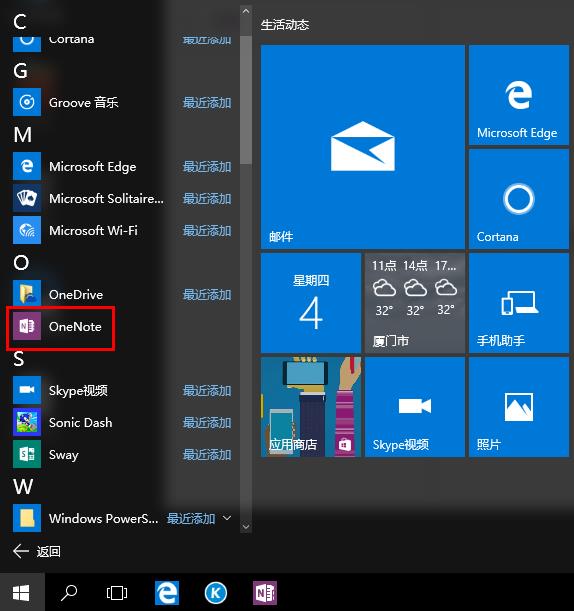This screenshot has width=574, height=611.
Task: Open Windows PowerShell folder icon
Action: [x=27, y=518]
